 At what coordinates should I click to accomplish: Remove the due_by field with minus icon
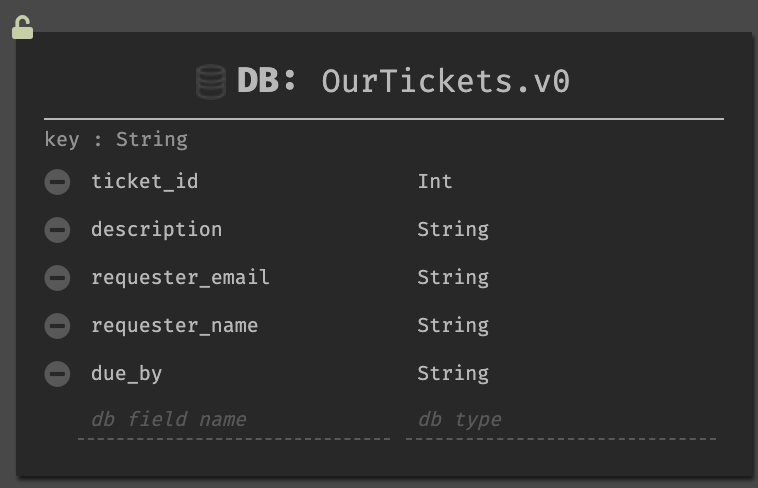point(58,374)
